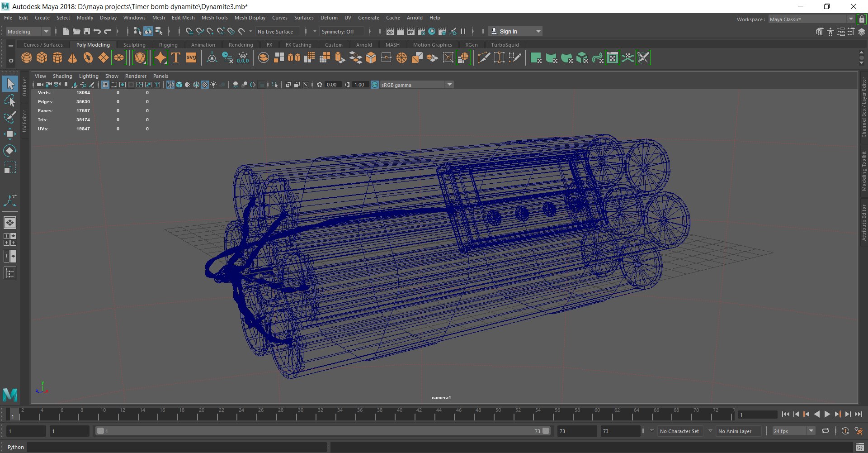The image size is (868, 453).
Task: Click the SVG import shelf icon
Action: (191, 58)
